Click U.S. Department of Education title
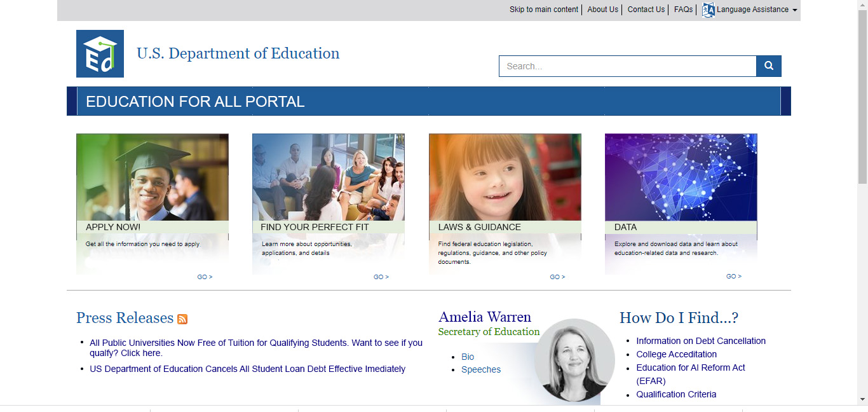This screenshot has height=412, width=868. (238, 53)
